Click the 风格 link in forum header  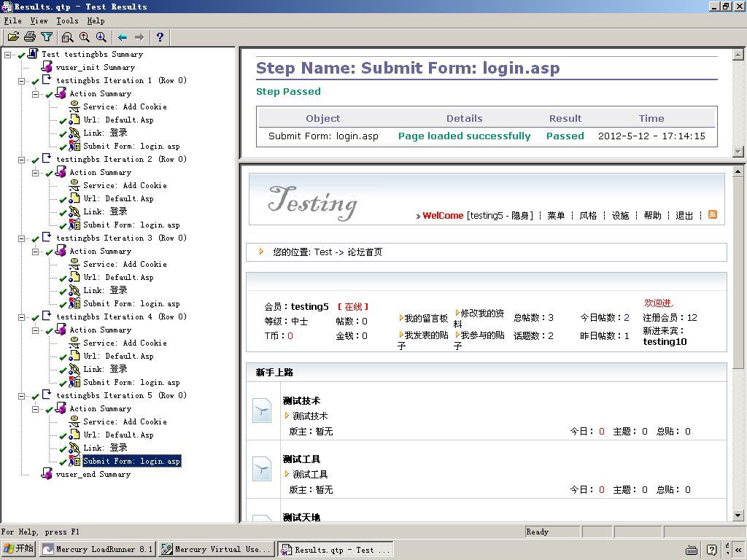coord(588,215)
